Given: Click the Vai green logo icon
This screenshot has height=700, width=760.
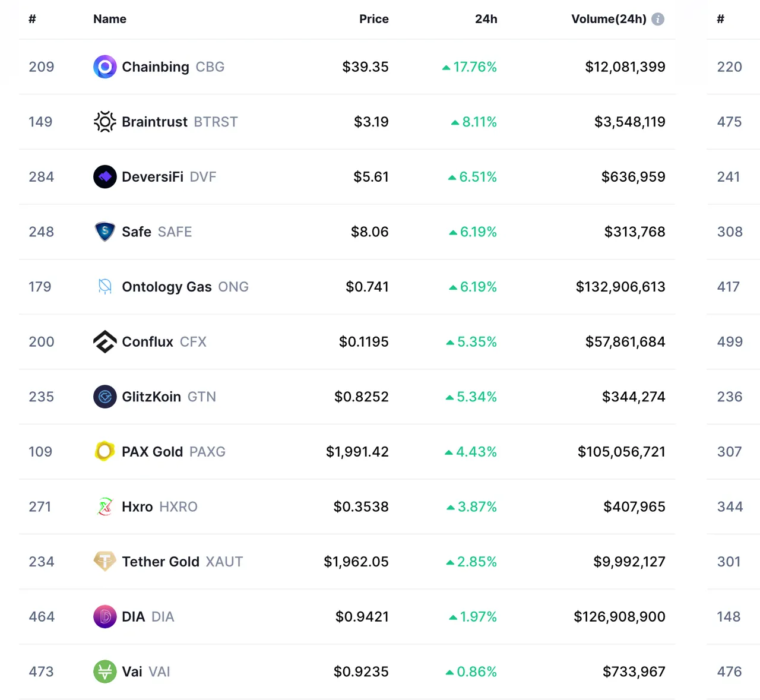Looking at the screenshot, I should [105, 672].
